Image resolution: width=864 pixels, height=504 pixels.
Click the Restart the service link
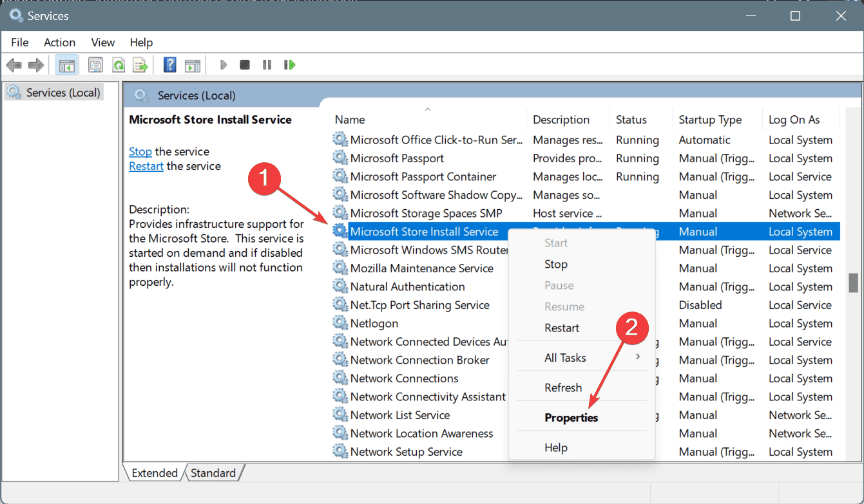(x=146, y=166)
